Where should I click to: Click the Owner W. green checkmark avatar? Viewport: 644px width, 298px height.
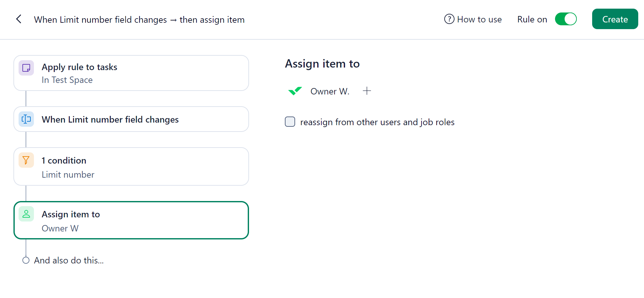[x=295, y=91]
